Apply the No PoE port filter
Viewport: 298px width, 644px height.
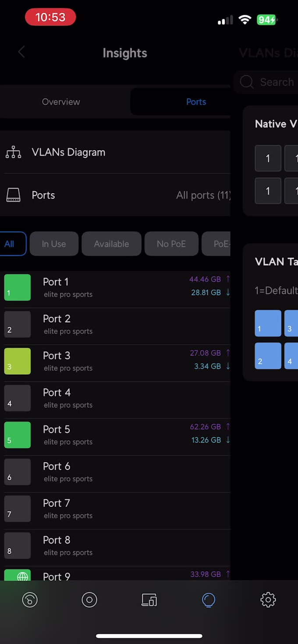[171, 244]
